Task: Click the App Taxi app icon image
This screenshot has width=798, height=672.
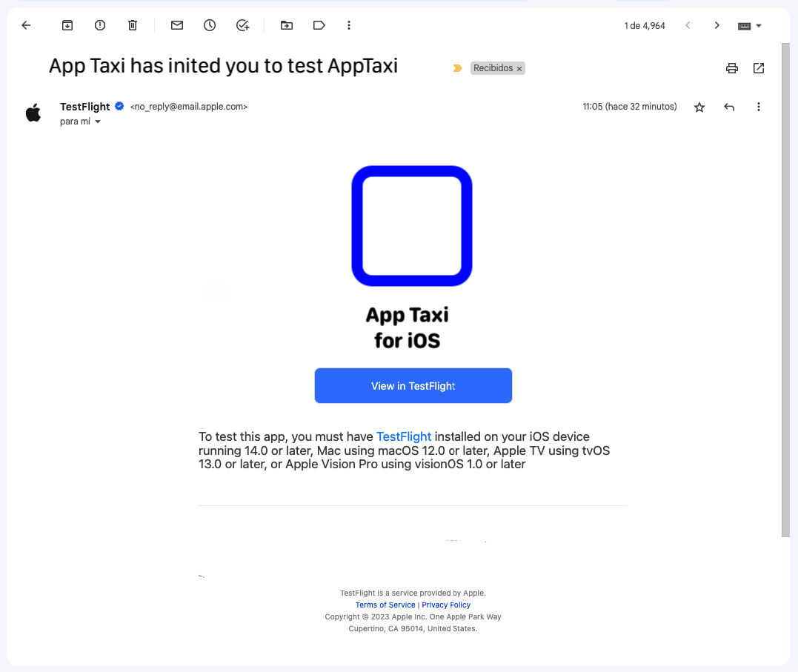Action: coord(412,226)
